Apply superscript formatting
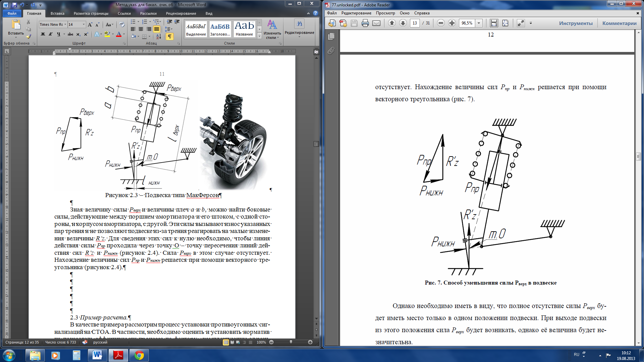Viewport: 644px width, 362px height. coord(86,34)
